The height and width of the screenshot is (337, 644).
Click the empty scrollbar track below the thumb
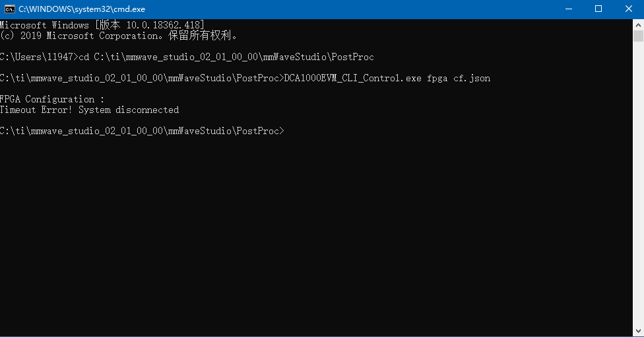pyautogui.click(x=638, y=183)
